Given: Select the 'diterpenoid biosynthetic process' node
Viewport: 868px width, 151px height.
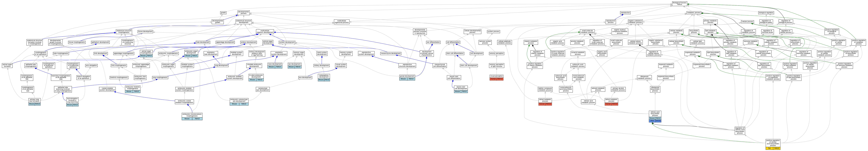Looking at the screenshot, I should tap(655, 89).
